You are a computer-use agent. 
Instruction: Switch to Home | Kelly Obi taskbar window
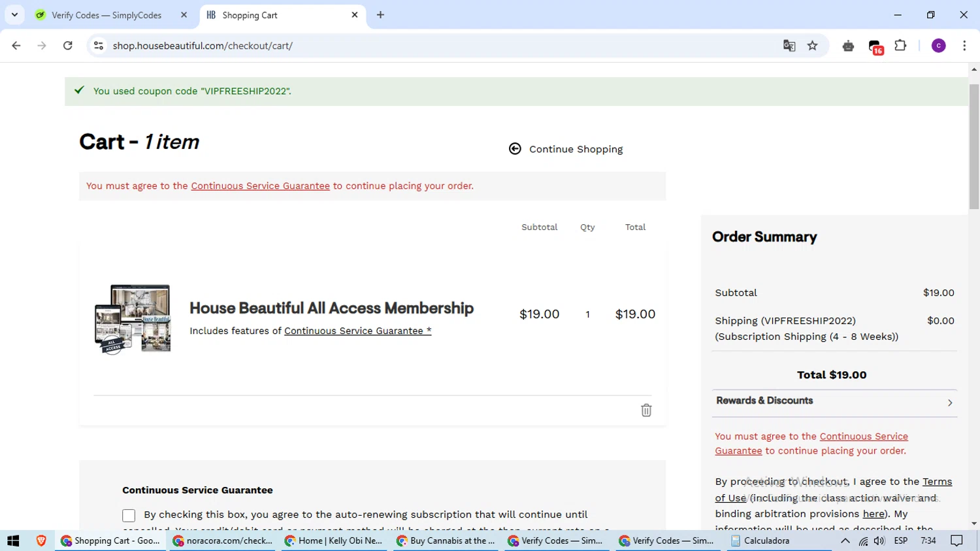[334, 541]
